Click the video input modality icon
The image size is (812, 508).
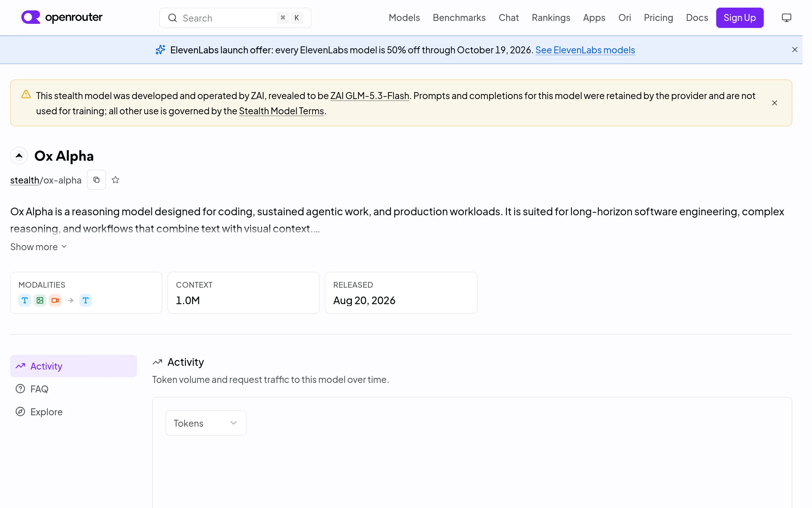pos(56,300)
